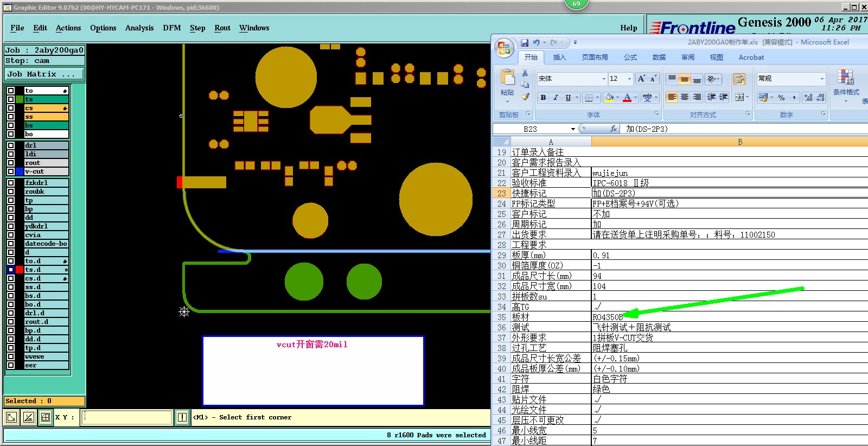Viewport: 868px width, 446px height.
Task: Open the font size dropdown showing 12
Action: tap(629, 79)
